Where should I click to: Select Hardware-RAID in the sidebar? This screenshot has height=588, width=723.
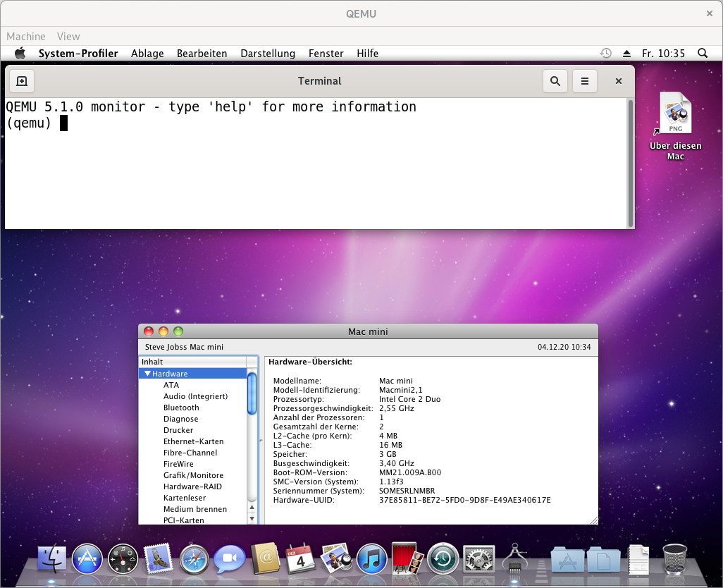192,486
